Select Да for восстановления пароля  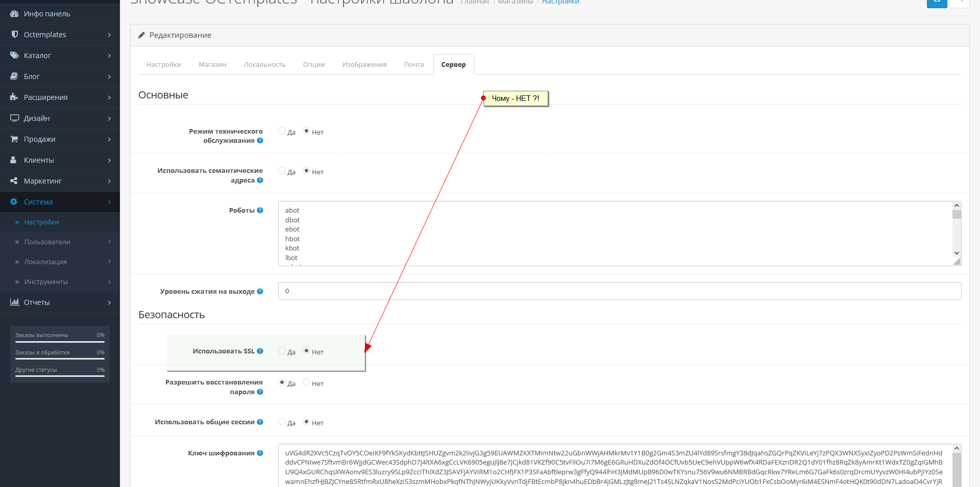point(282,382)
